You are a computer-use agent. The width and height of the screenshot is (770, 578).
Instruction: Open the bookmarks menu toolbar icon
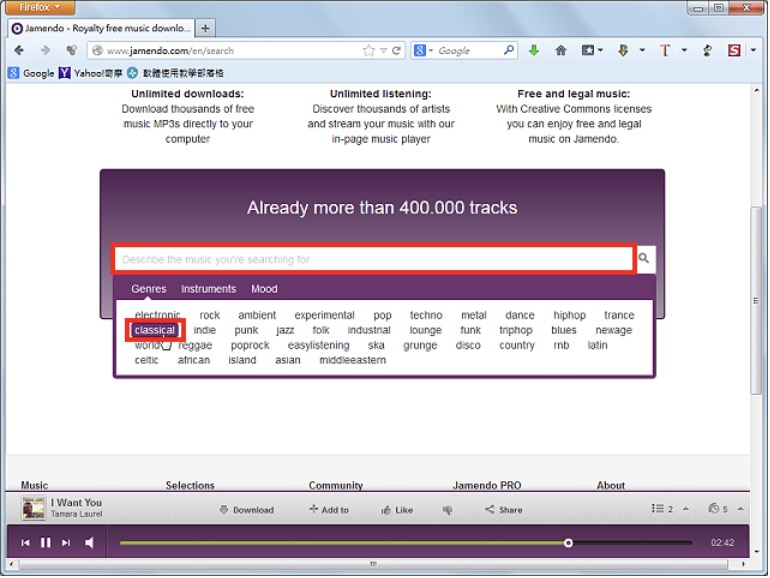click(x=588, y=50)
